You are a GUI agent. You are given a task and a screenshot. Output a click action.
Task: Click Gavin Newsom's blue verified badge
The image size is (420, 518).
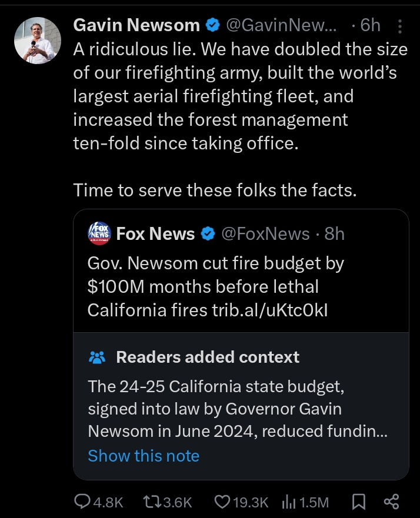[212, 25]
